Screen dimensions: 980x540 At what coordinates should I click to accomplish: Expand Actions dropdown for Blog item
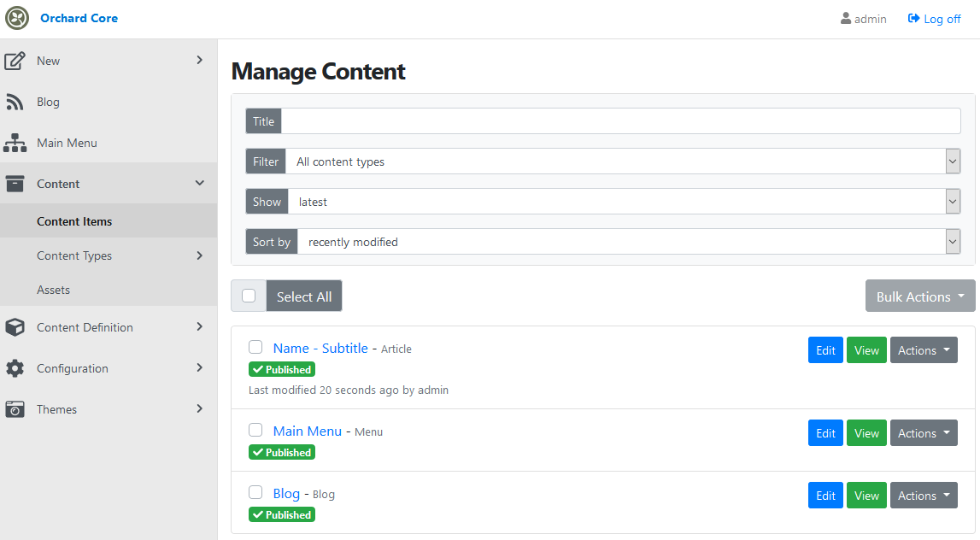click(924, 496)
